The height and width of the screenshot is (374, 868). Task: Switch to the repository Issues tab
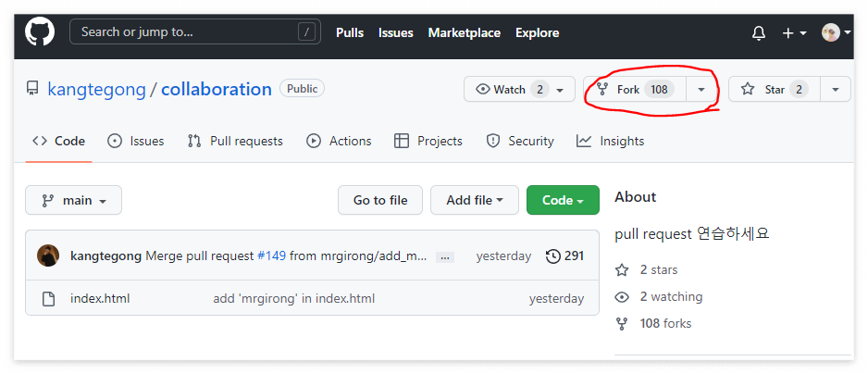tap(136, 142)
